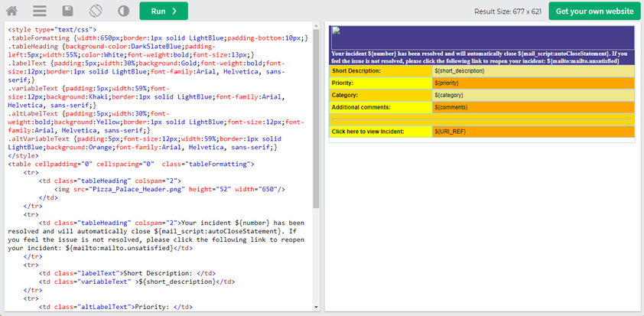Click the variableText ${short_description} code line

(x=137, y=282)
